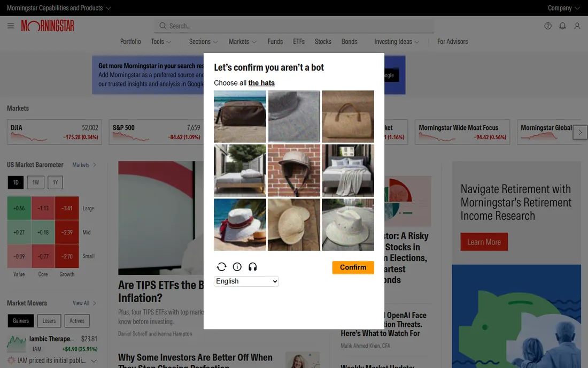Open the ETFs nav item
Screen dimensions: 588x368
pyautogui.click(x=299, y=42)
